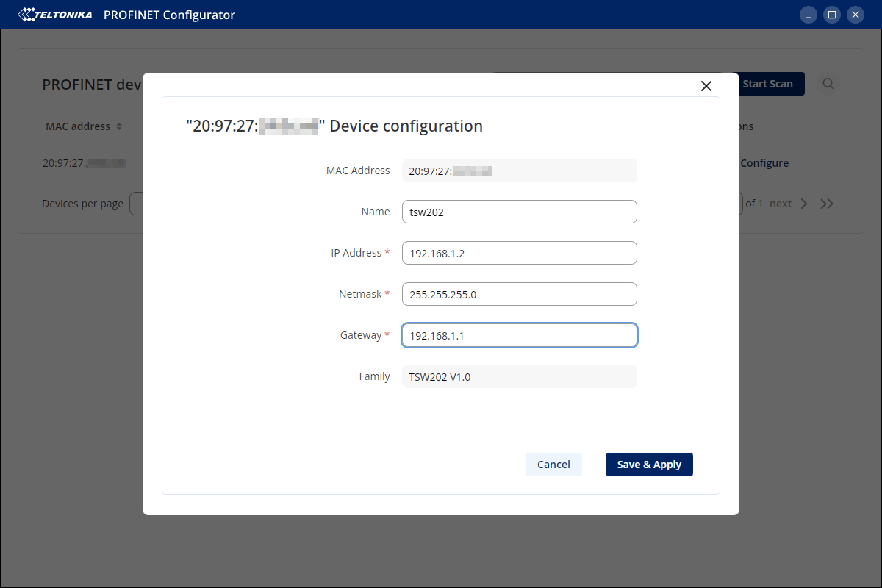The width and height of the screenshot is (882, 588).
Task: Click Save & Apply button
Action: (x=649, y=465)
